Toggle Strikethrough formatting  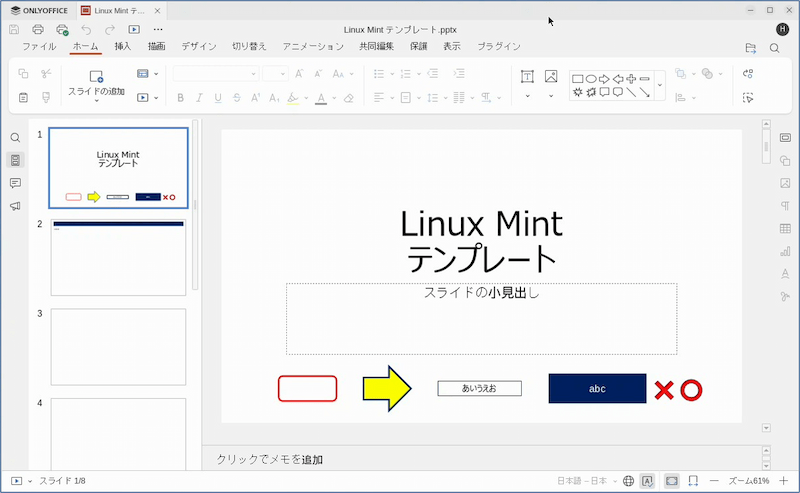[x=237, y=98]
